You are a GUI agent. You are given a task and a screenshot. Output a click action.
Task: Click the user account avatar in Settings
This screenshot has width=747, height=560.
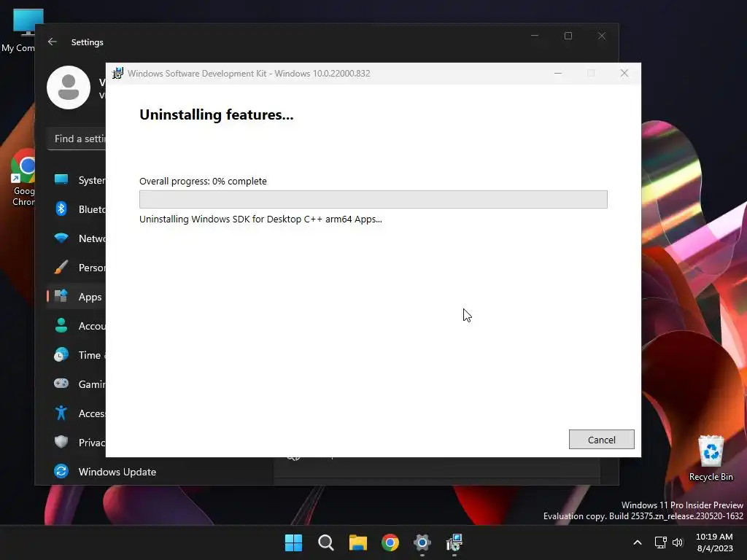pos(69,87)
